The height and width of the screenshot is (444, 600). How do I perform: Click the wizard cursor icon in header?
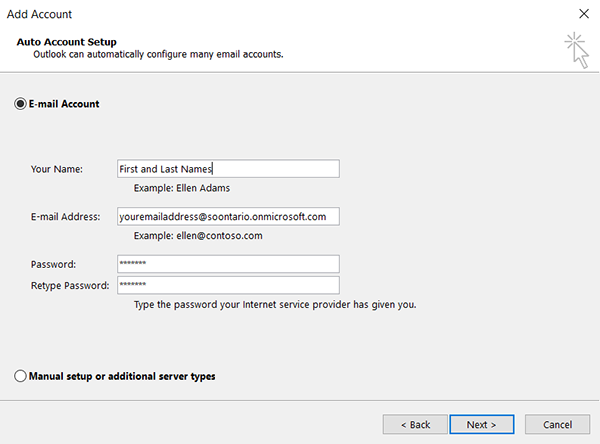click(575, 48)
